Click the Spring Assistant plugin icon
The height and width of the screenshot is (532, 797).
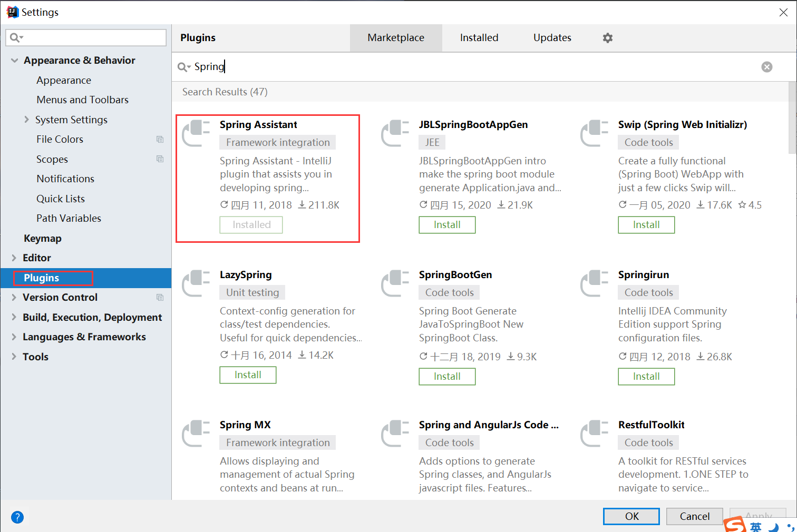[x=196, y=133]
